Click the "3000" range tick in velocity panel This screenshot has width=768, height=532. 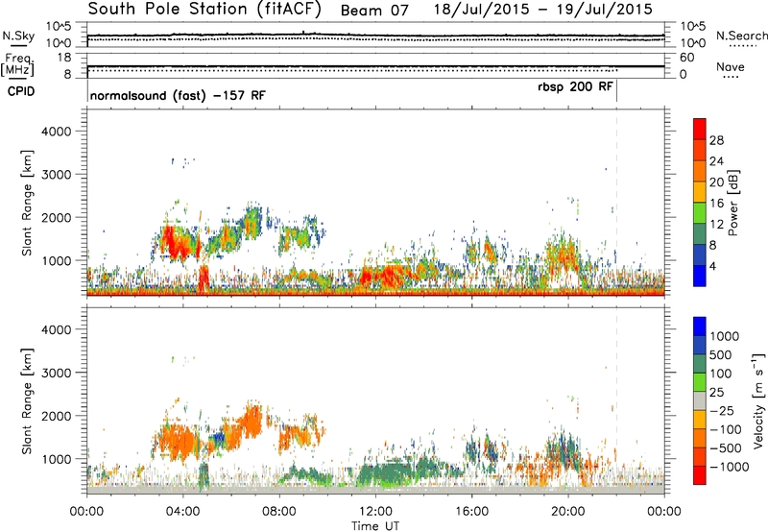(56, 373)
